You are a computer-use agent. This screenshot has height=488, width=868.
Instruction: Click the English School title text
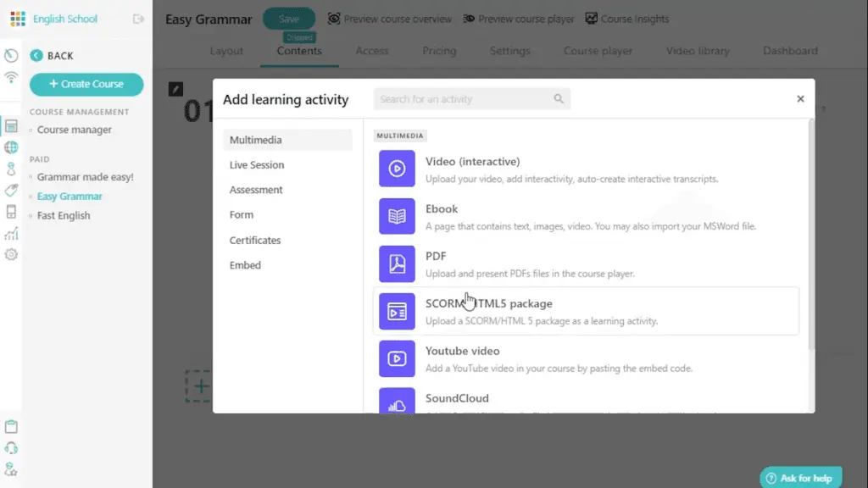coord(64,19)
